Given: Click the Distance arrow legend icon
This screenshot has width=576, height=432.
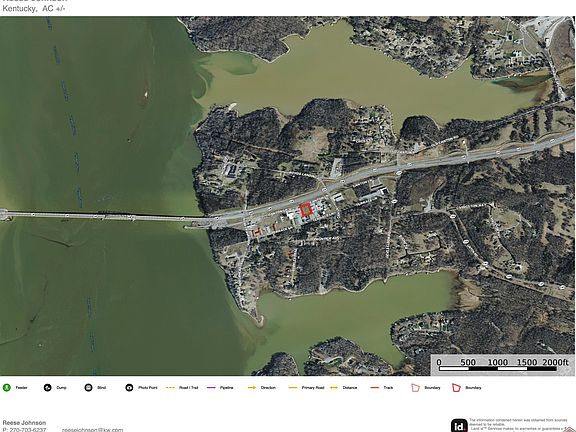Looking at the screenshot, I should pyautogui.click(x=334, y=388).
